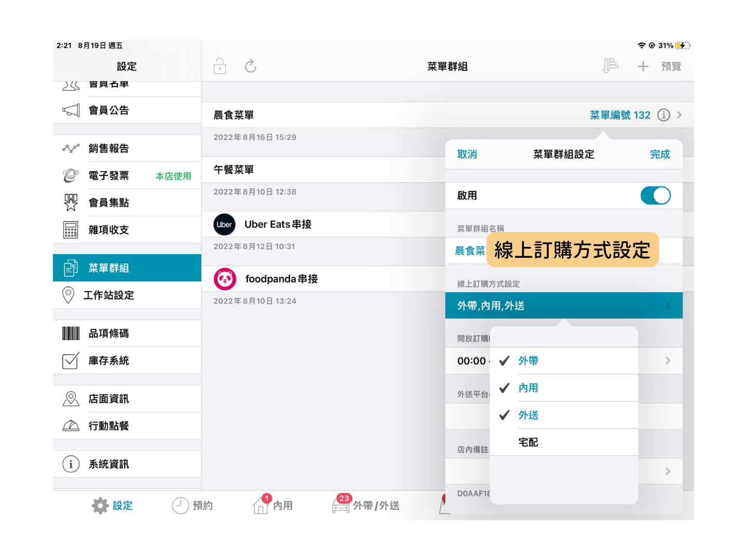This screenshot has height=560, width=747.
Task: Tap the info icon beside 菜單編號 132
Action: (663, 115)
